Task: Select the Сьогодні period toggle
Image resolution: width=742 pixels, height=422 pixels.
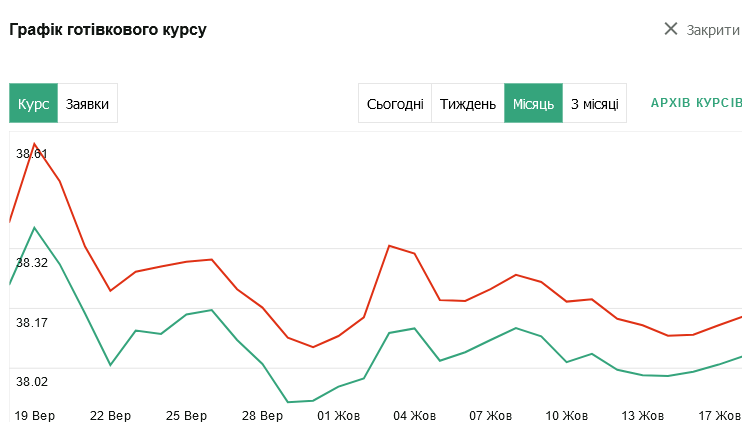Action: 395,103
